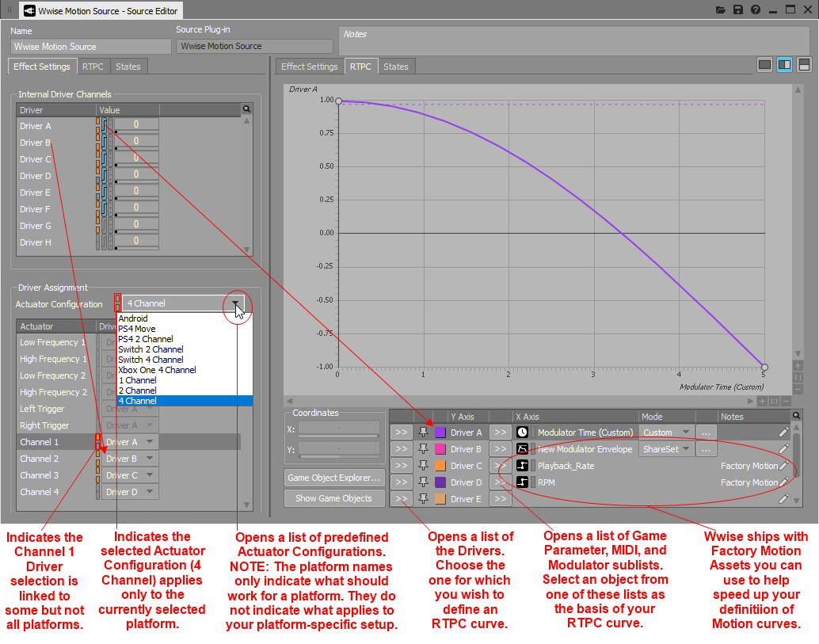The height and width of the screenshot is (644, 819).
Task: Select Android from the configuration list
Action: tap(132, 318)
